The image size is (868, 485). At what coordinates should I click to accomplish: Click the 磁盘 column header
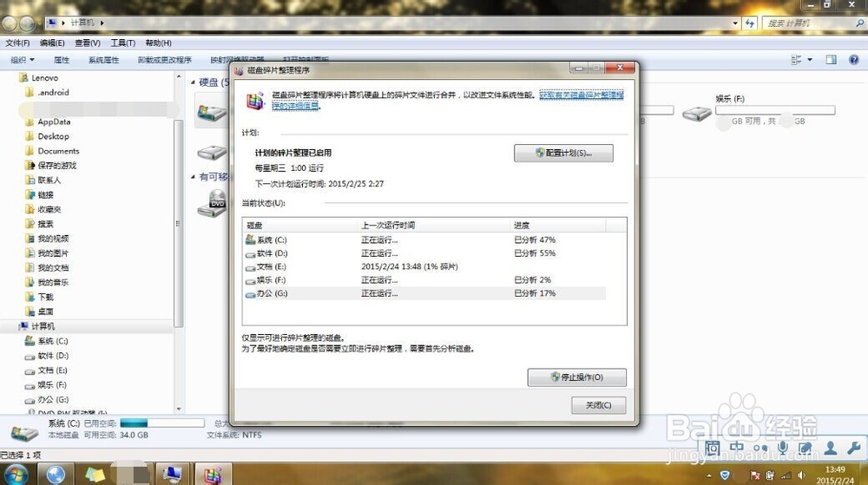tap(300, 225)
